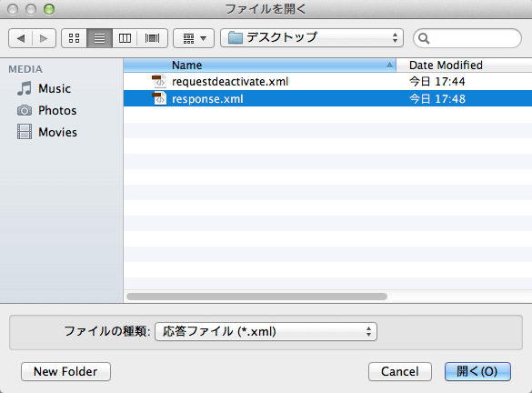Switch to Cover Flow view mode

pos(153,38)
